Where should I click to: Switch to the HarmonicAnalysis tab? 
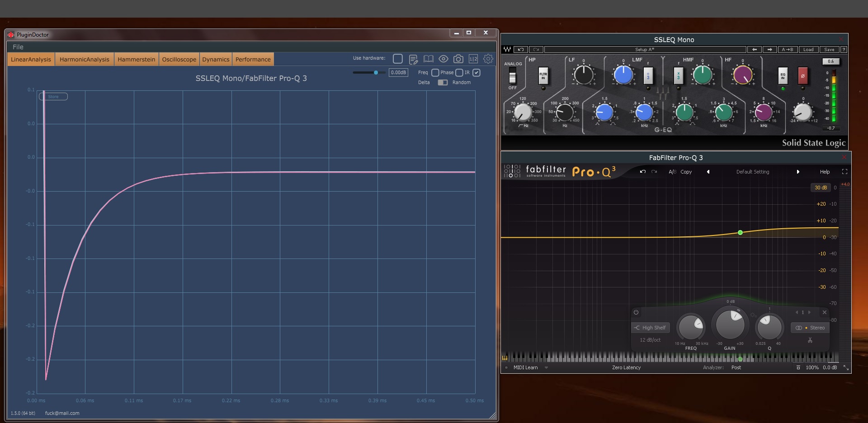[x=84, y=59]
